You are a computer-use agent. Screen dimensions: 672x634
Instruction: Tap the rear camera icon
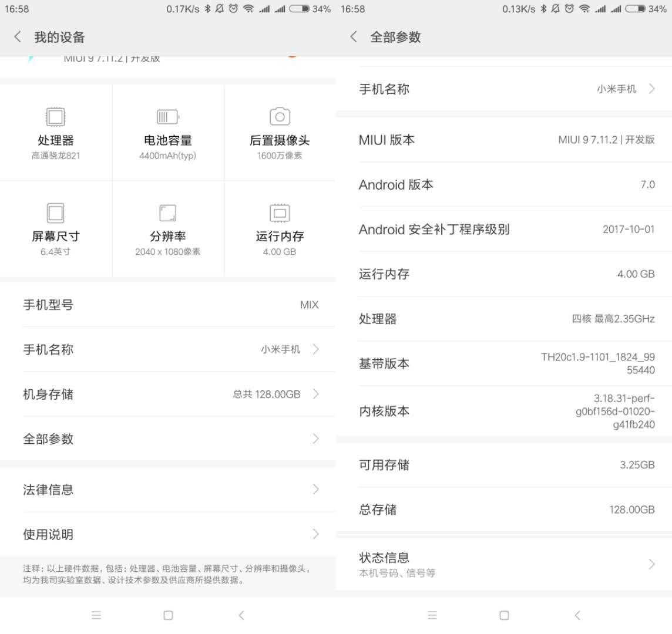coord(280,116)
